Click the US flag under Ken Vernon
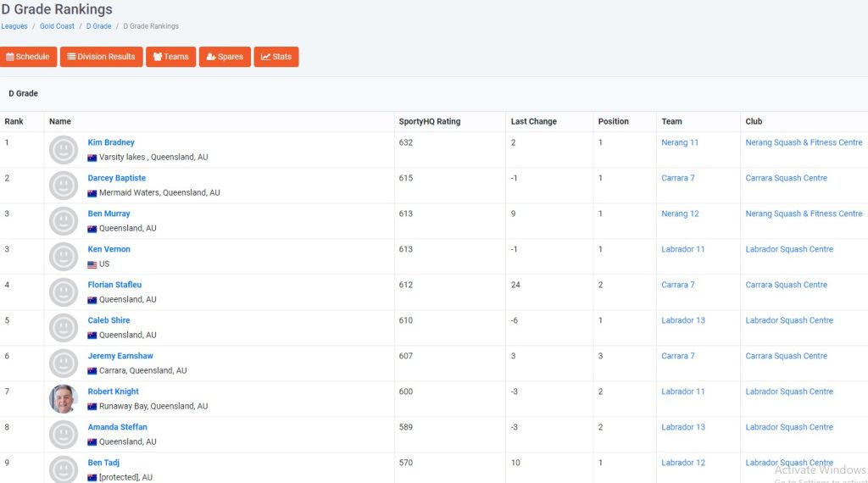Viewport: 868px width, 483px height. tap(92, 264)
